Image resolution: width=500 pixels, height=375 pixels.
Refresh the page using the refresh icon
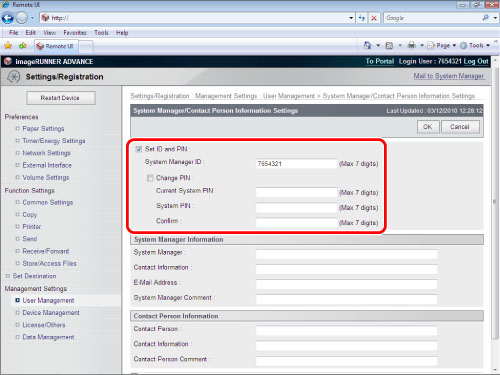[x=362, y=18]
